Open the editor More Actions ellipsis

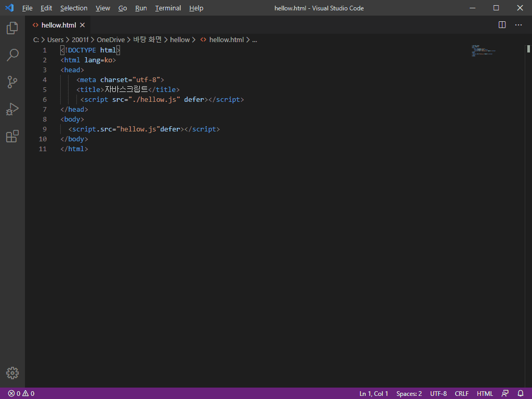518,25
